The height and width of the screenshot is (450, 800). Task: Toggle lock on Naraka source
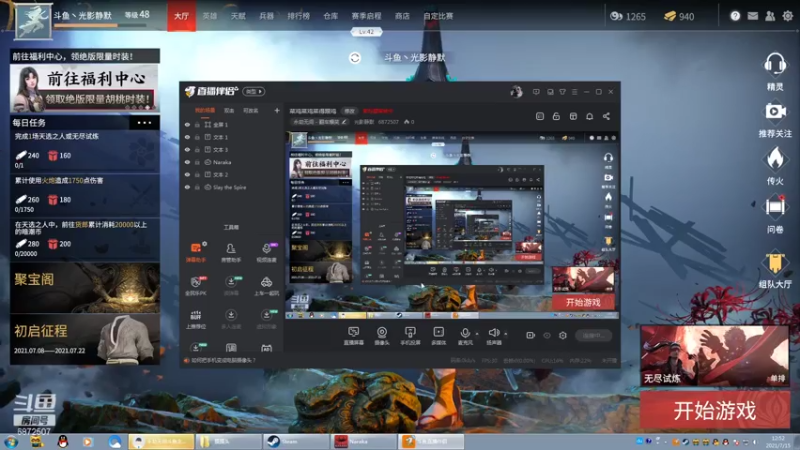(197, 162)
